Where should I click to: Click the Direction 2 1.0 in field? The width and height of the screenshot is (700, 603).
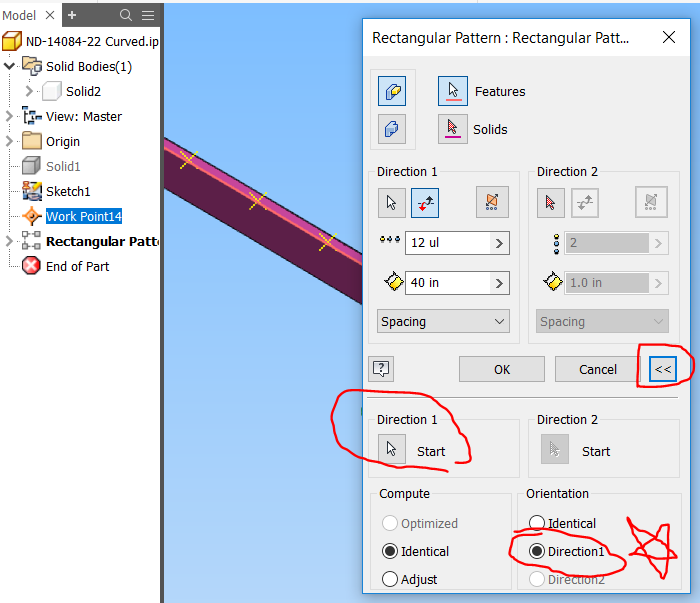point(607,283)
